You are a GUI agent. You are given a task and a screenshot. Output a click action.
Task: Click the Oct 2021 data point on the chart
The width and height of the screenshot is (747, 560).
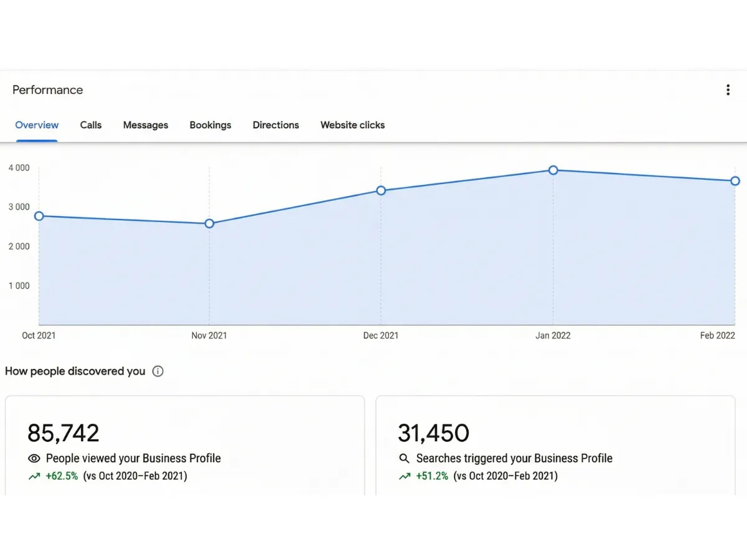click(x=39, y=215)
